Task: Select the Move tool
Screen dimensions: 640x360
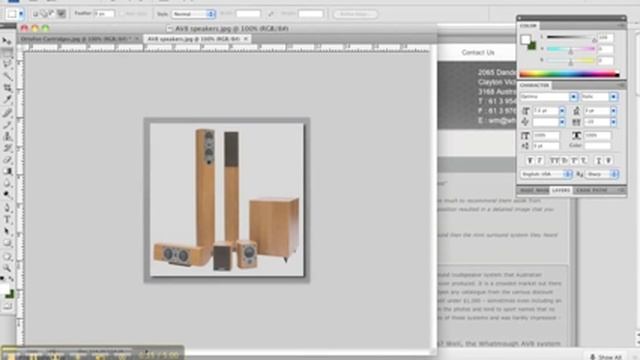Action: [7, 41]
